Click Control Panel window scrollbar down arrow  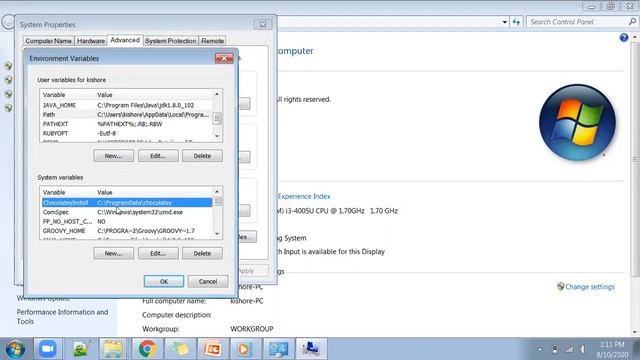click(x=635, y=332)
